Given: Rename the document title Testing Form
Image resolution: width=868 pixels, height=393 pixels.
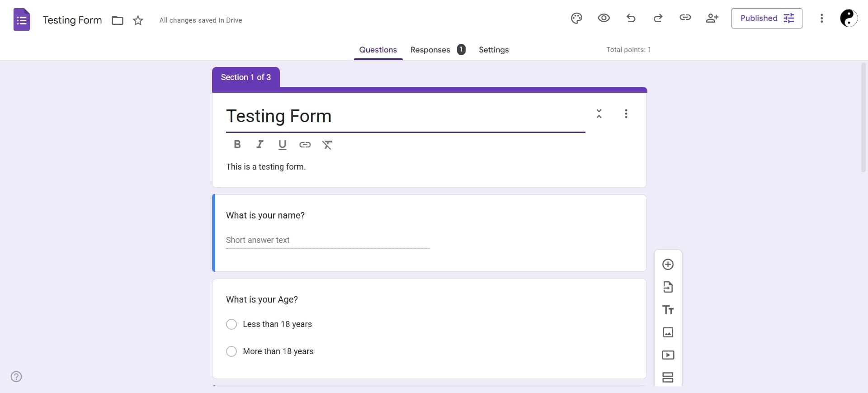Looking at the screenshot, I should [72, 20].
